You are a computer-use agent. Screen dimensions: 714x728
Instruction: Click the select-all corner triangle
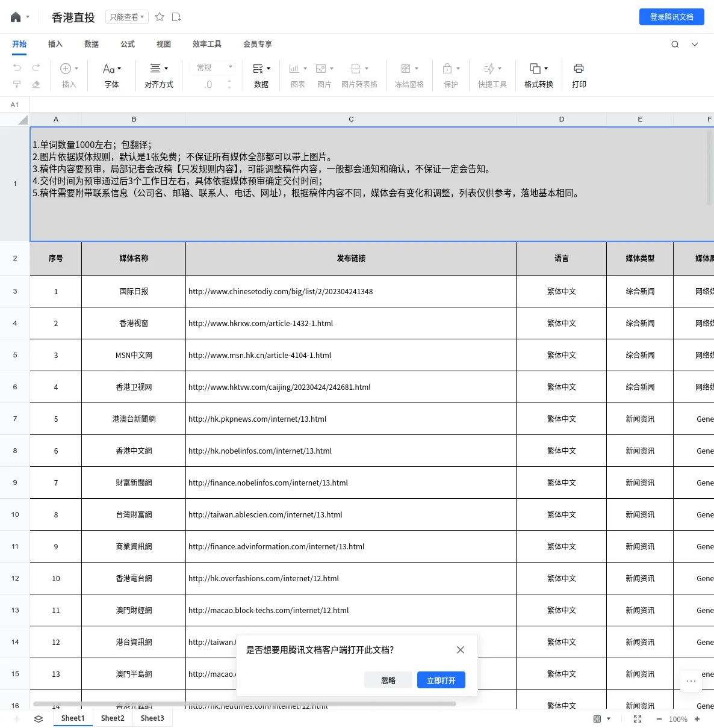[23, 119]
